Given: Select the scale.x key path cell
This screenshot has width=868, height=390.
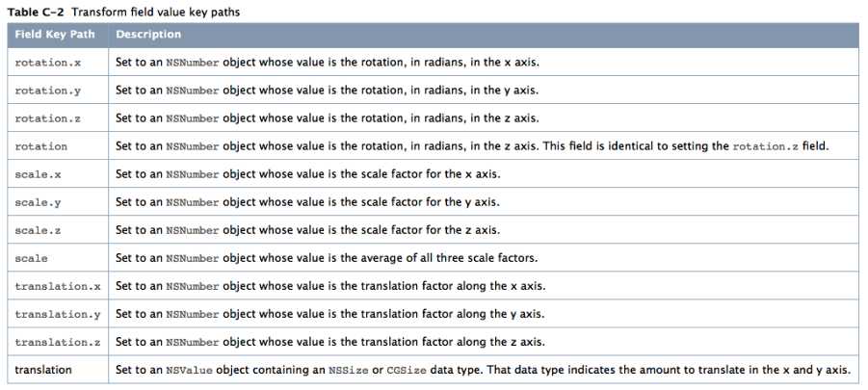Looking at the screenshot, I should 38,174.
